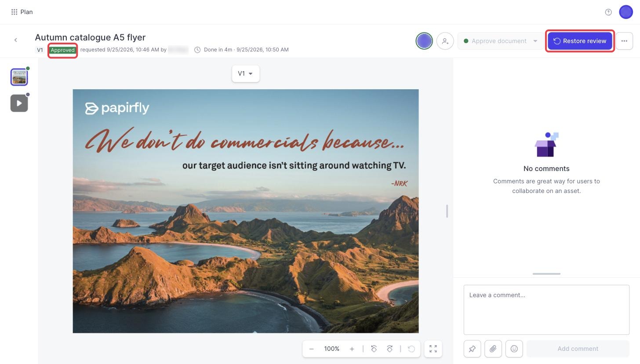Open the apps grid menu icon
This screenshot has width=640, height=364.
tap(14, 12)
